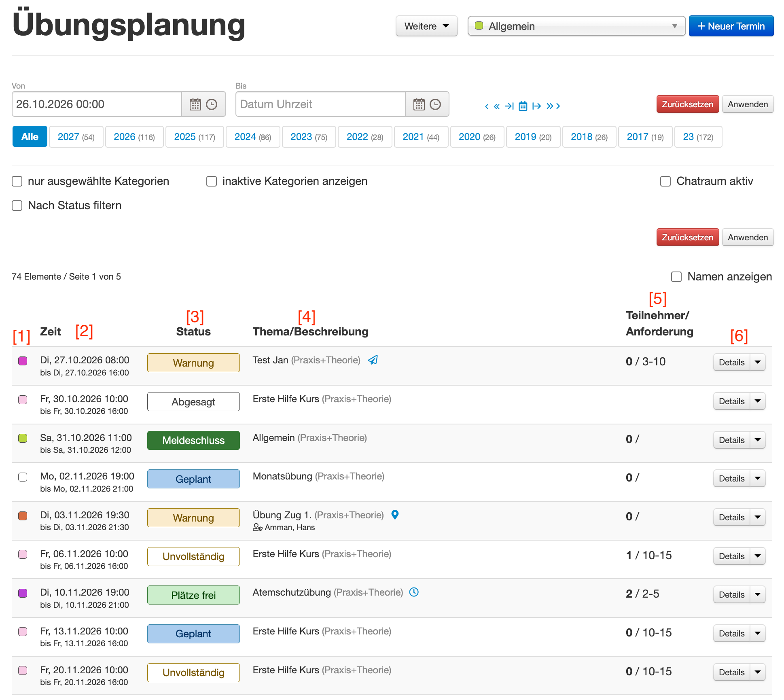The image size is (784, 700).
Task: Click the orange category swatch of Übung Zug 1.
Action: click(23, 516)
